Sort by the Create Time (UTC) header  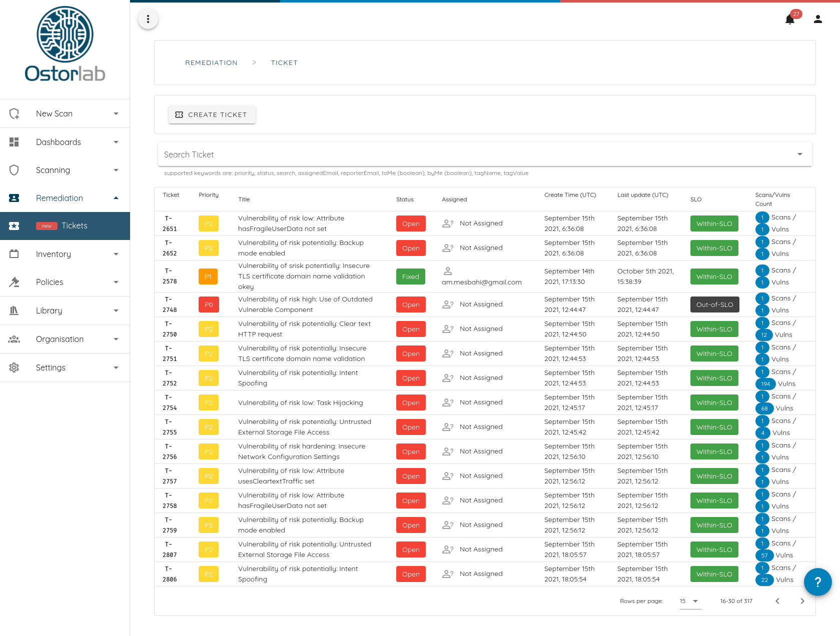click(x=570, y=195)
